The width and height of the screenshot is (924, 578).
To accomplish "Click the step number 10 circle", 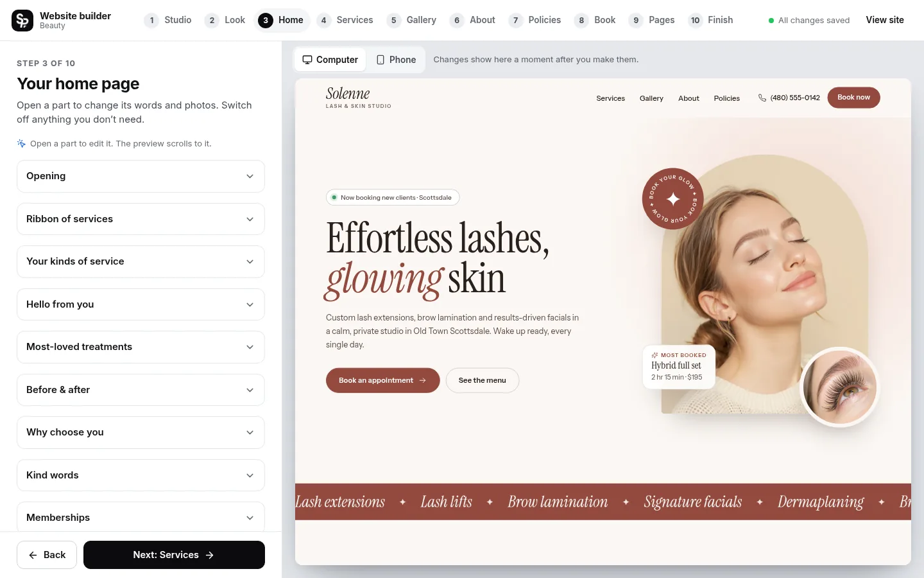I will (695, 21).
